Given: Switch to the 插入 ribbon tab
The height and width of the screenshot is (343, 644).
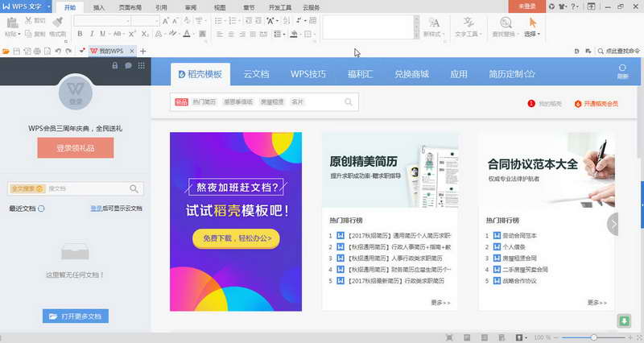Looking at the screenshot, I should (98, 6).
